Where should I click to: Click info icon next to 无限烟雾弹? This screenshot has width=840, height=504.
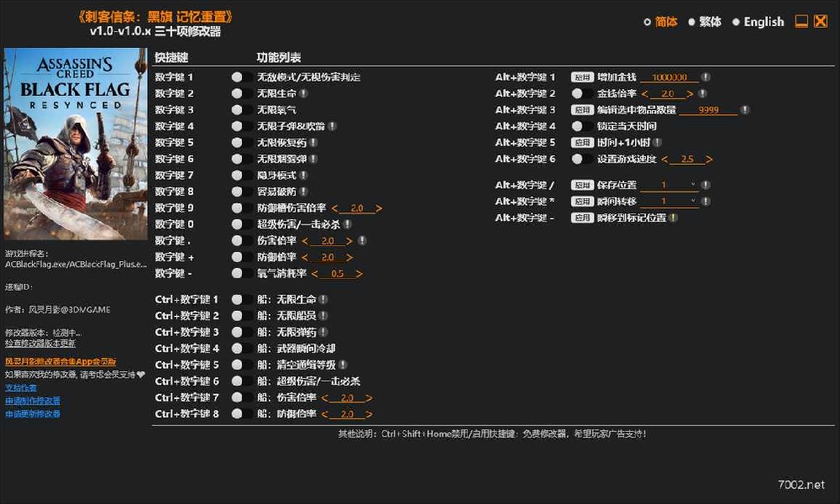coord(312,159)
